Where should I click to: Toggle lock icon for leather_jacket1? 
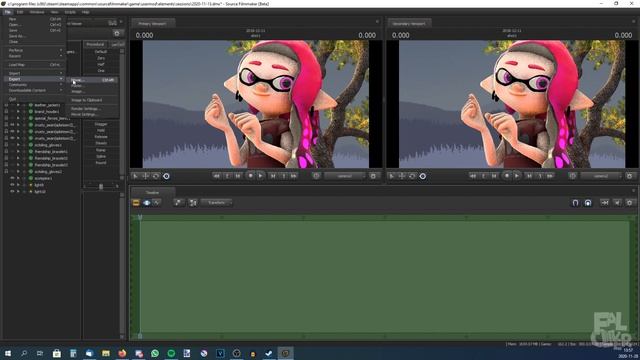pos(6,105)
